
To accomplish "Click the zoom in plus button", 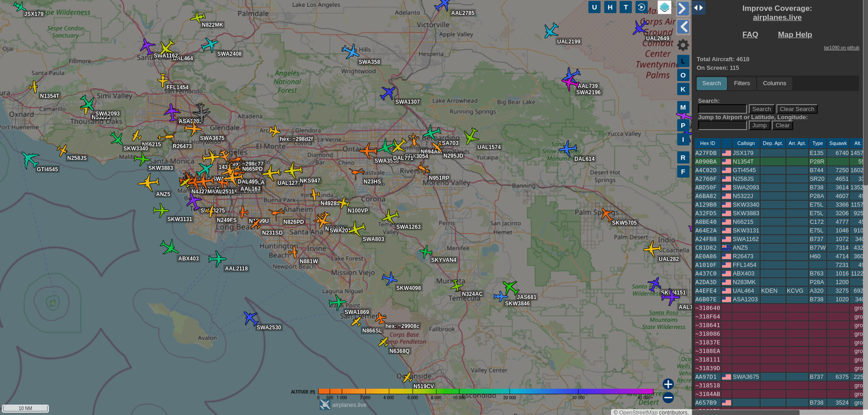I will click(x=668, y=384).
